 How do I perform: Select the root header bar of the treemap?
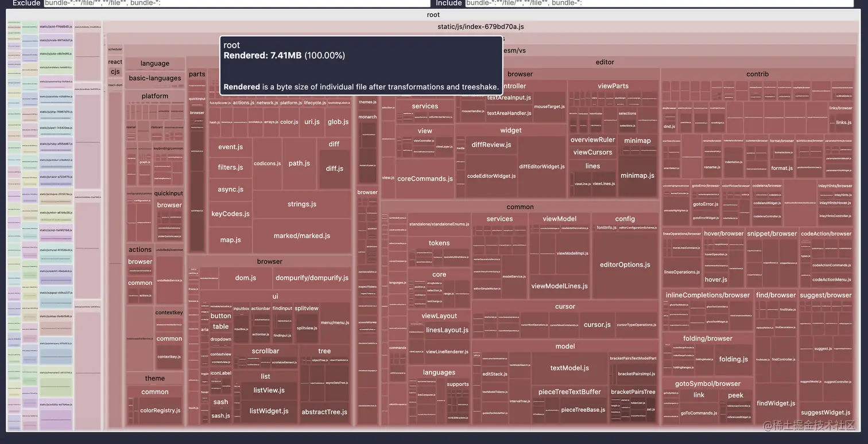(433, 15)
